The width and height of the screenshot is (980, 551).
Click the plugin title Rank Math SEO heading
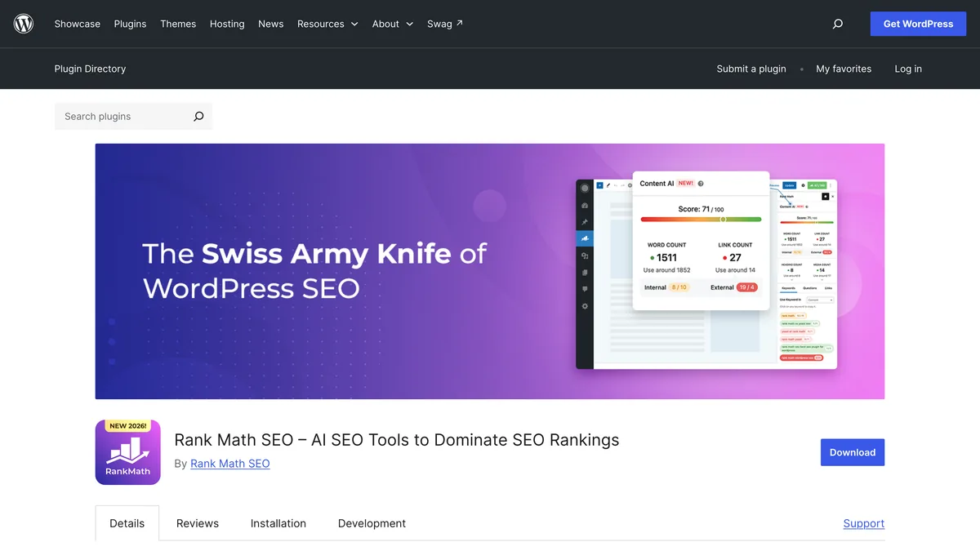(397, 440)
